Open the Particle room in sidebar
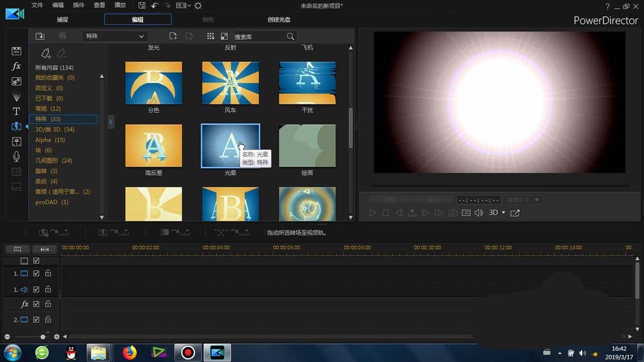Viewport: 644px width, 362px height. (x=16, y=97)
